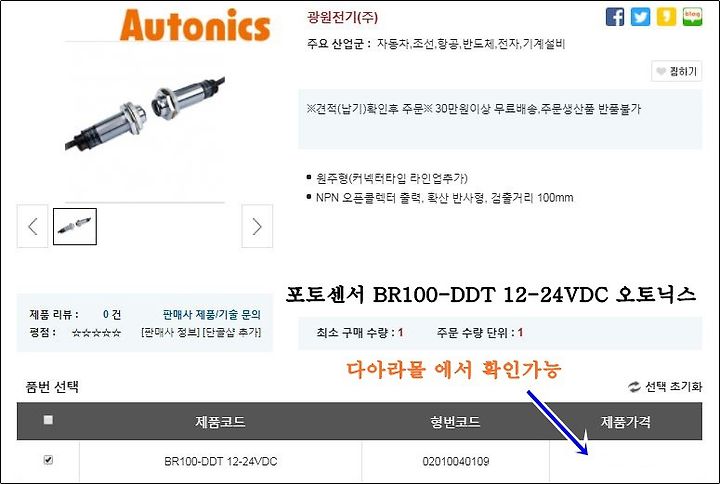Click the large sensor product image
The image size is (720, 484).
(x=145, y=113)
